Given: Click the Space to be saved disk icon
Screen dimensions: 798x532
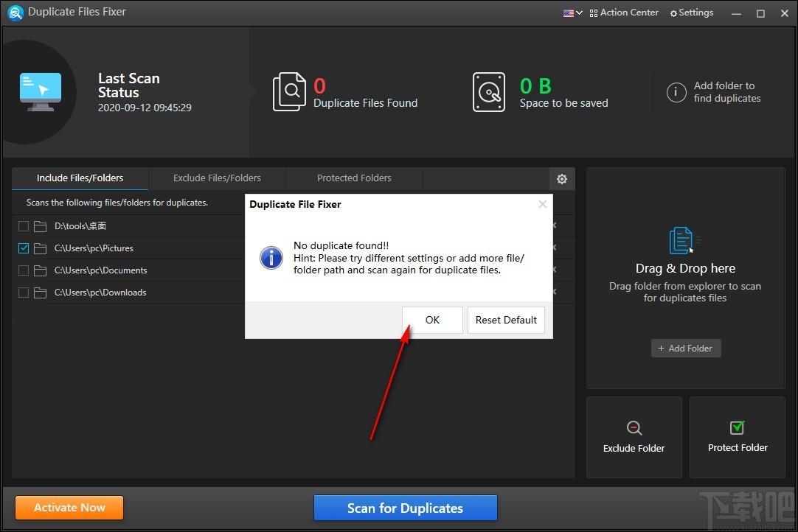Looking at the screenshot, I should pyautogui.click(x=488, y=92).
